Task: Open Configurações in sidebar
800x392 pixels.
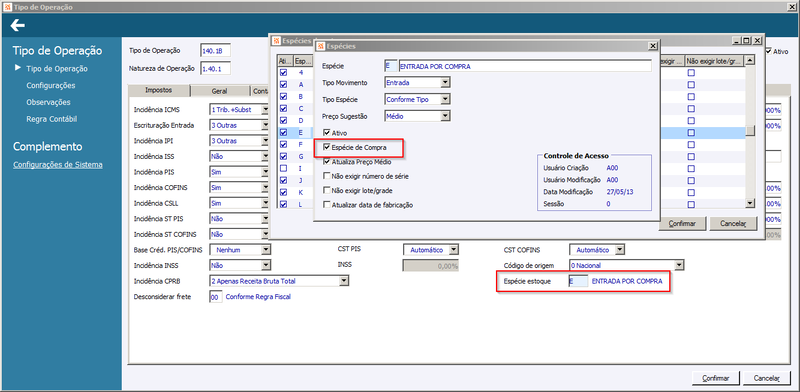Action: [x=51, y=85]
